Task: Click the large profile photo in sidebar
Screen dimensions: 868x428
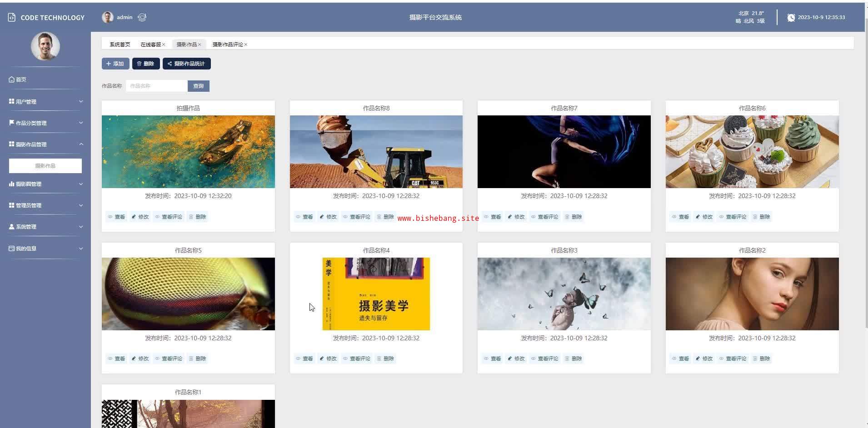Action: (45, 46)
